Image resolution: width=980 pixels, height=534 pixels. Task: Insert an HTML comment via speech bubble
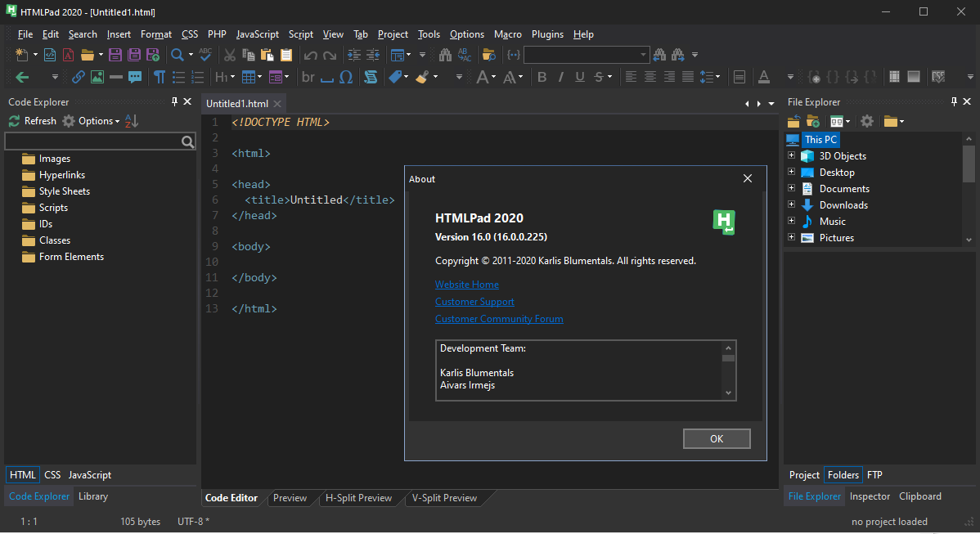tap(135, 77)
